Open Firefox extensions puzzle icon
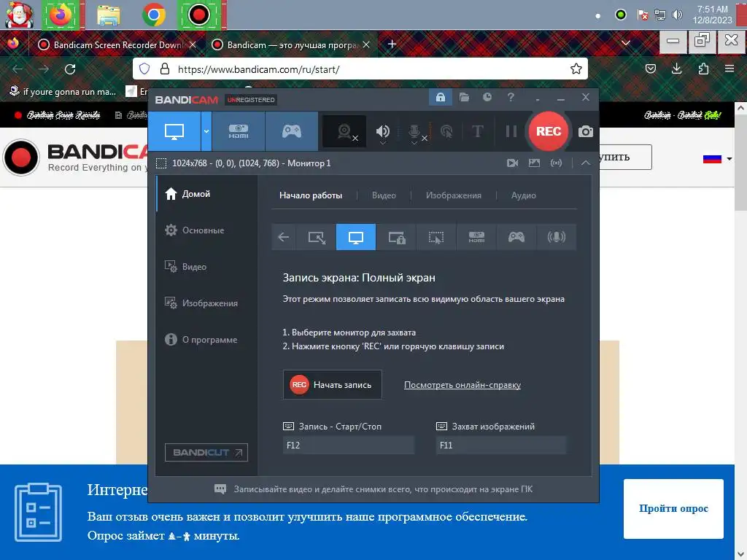Screen dimensions: 747x560 (x=703, y=69)
